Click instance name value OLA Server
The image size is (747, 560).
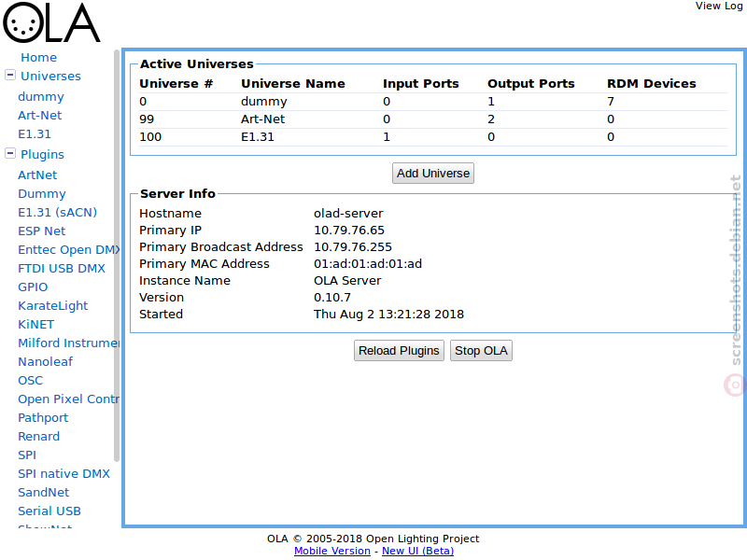pos(347,281)
